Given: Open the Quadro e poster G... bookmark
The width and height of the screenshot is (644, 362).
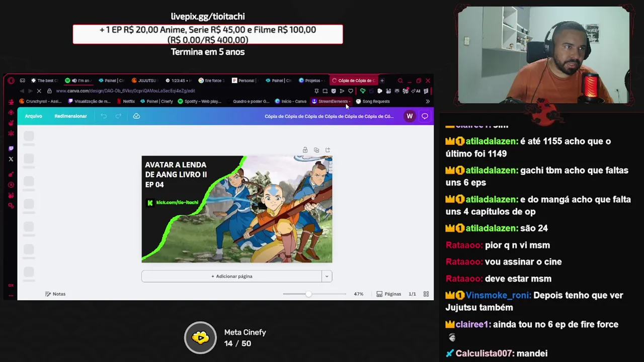Looking at the screenshot, I should pos(248,101).
